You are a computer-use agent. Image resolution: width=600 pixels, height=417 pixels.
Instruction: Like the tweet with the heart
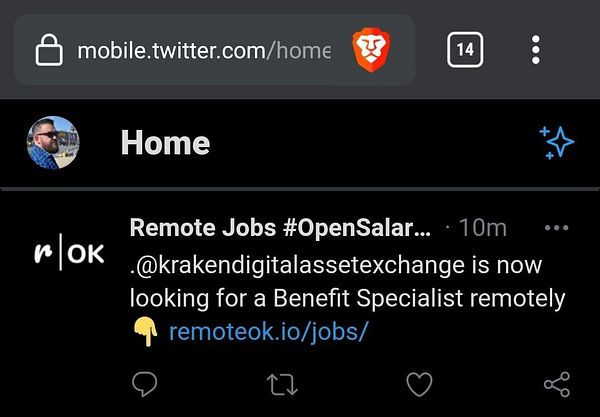[419, 383]
